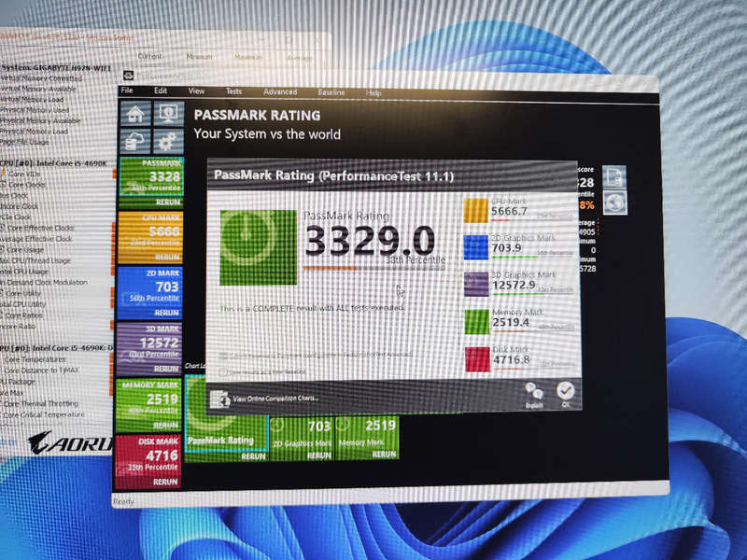Select Physical Memory Used row in HWiNFO
Screen dimensions: 747x560
[x=35, y=110]
